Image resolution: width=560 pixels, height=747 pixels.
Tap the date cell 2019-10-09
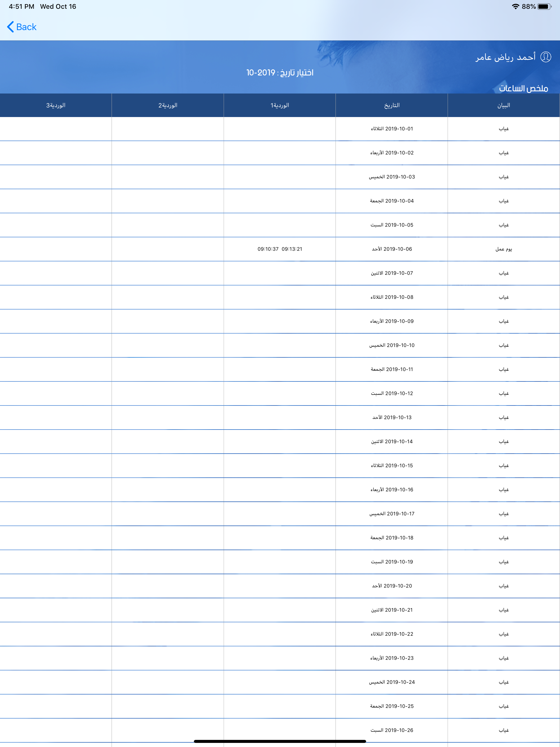pyautogui.click(x=392, y=321)
